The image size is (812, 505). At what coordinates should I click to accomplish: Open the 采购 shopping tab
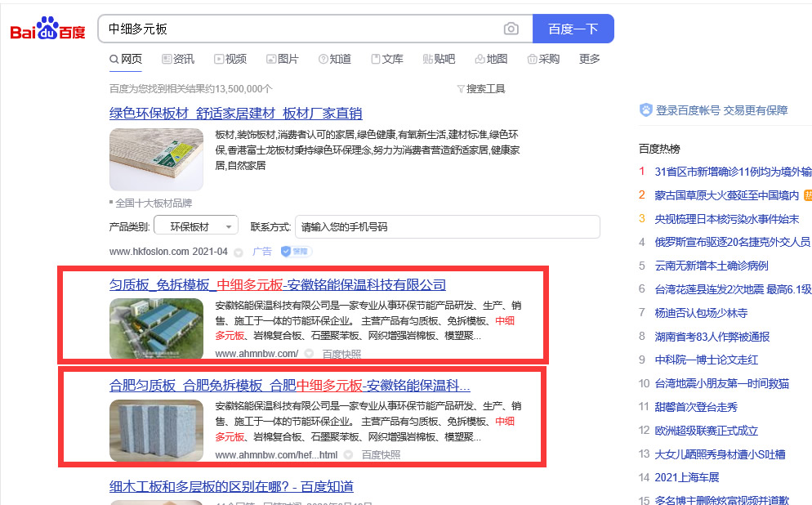(x=543, y=59)
